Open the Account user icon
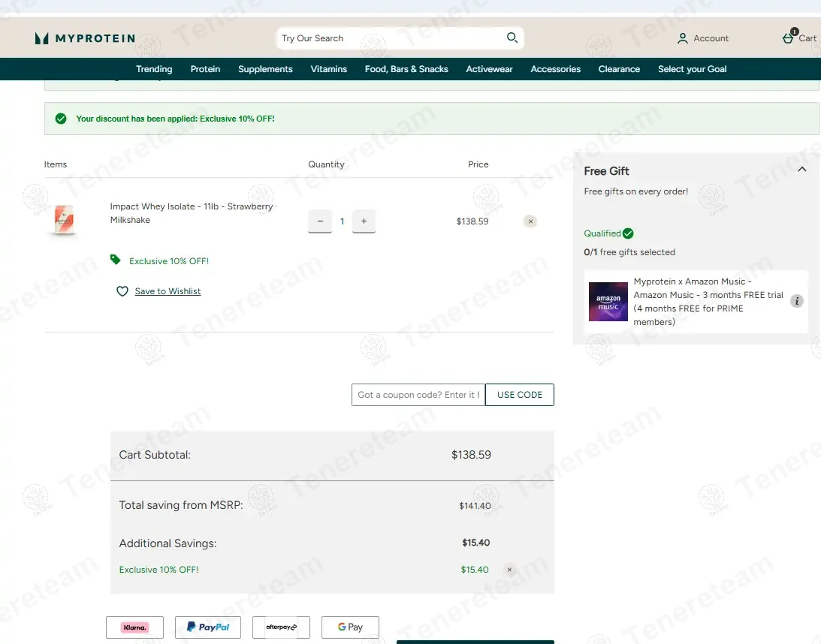 coord(682,38)
